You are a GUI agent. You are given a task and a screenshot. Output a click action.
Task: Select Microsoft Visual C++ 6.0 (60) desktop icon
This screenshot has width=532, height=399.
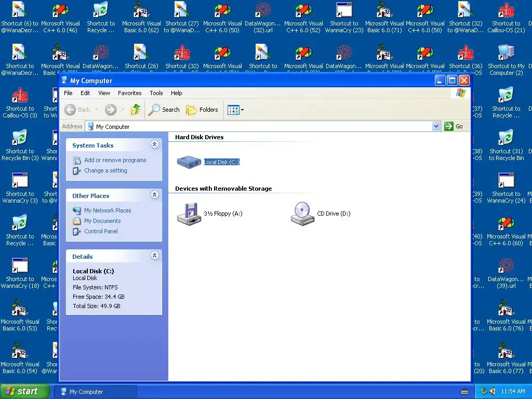click(x=506, y=231)
